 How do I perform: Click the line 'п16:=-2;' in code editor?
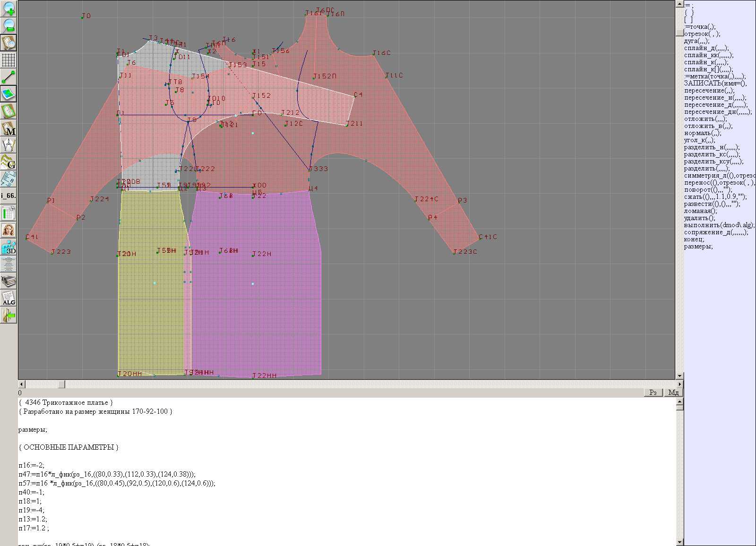31,465
